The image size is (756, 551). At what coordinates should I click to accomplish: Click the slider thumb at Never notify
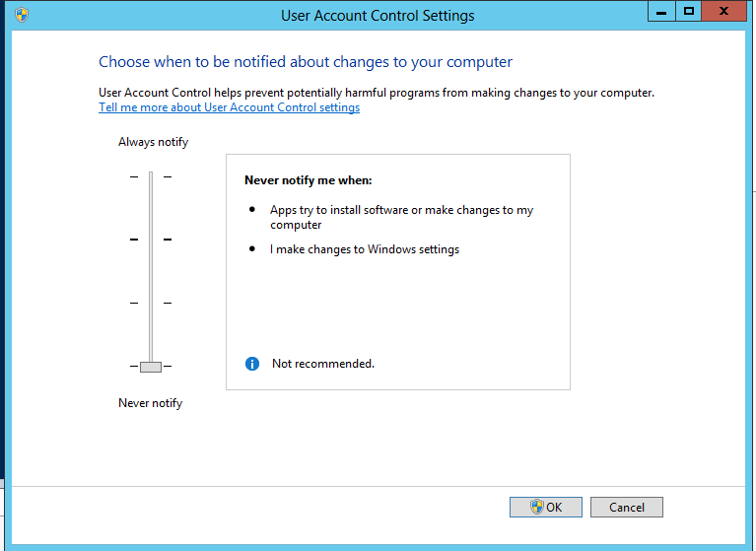[x=151, y=367]
